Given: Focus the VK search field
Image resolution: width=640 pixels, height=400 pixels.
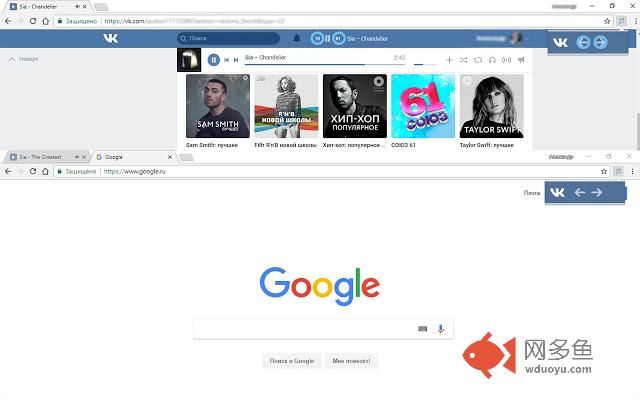Looking at the screenshot, I should tap(229, 38).
